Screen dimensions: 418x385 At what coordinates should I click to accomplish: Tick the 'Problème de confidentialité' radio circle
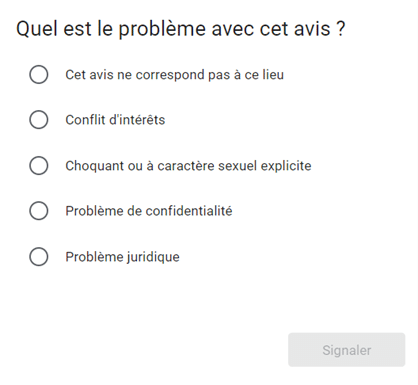point(39,211)
